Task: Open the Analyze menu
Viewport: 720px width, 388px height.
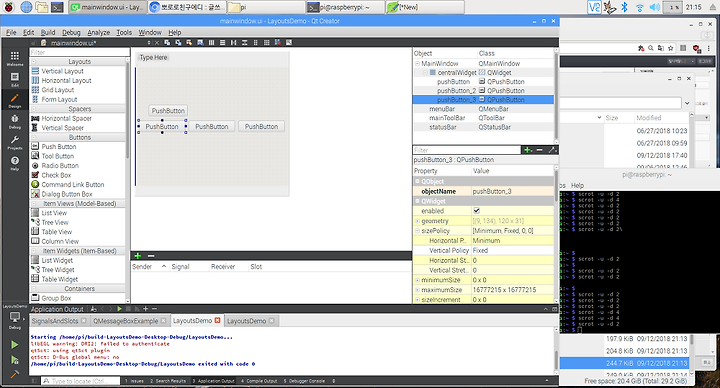Action: click(x=98, y=32)
